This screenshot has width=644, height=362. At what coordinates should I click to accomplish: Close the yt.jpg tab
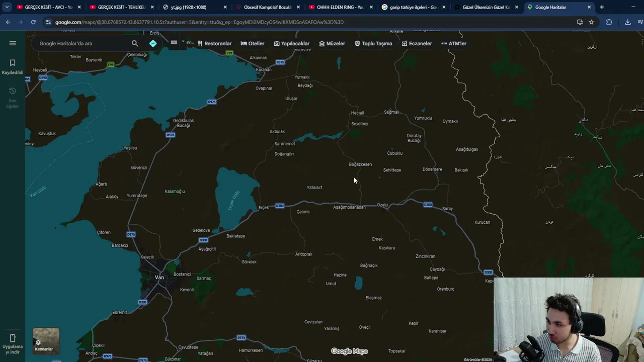[225, 7]
